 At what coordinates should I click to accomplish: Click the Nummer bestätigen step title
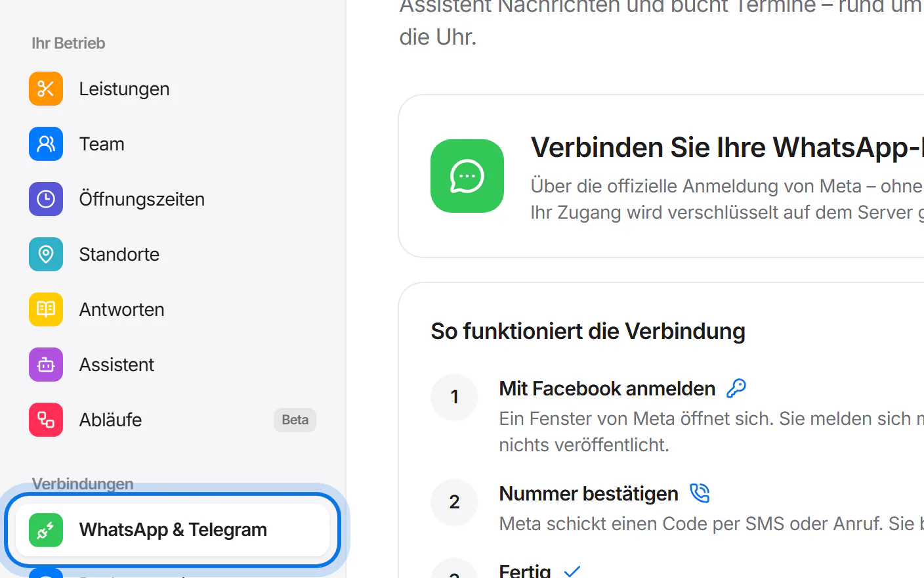[x=589, y=493]
